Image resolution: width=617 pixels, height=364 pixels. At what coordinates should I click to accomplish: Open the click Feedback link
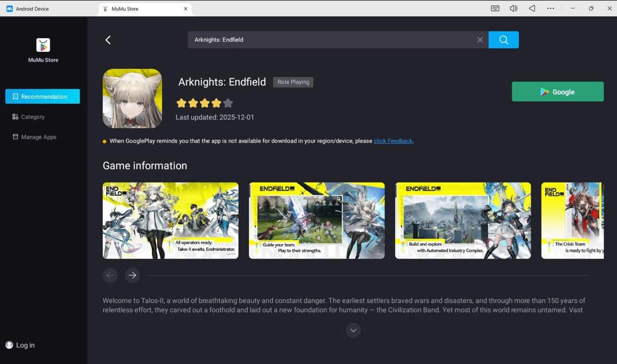pos(393,141)
